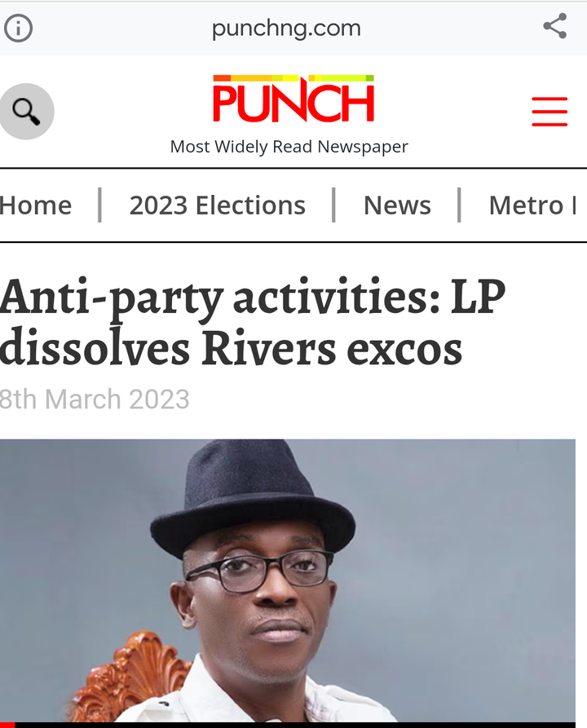This screenshot has width=587, height=728.
Task: Click the article headline about LP
Action: 252,323
